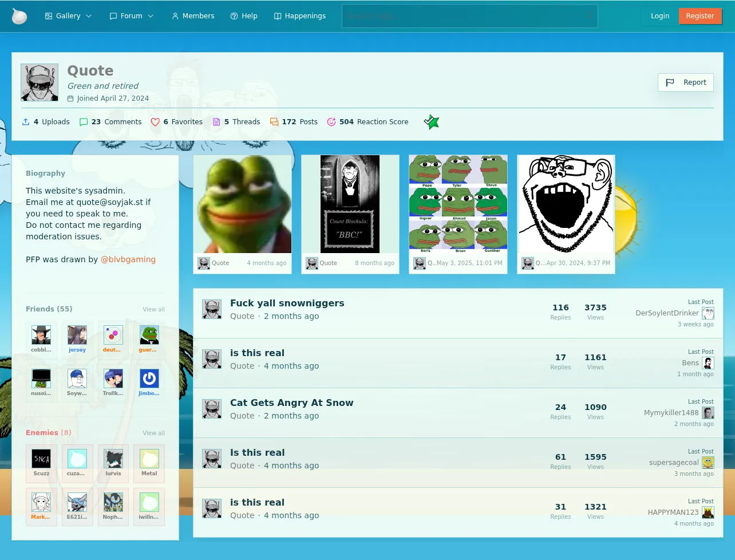The image size is (735, 560).
Task: Open the 'is this real' thread with 31 replies
Action: (257, 503)
